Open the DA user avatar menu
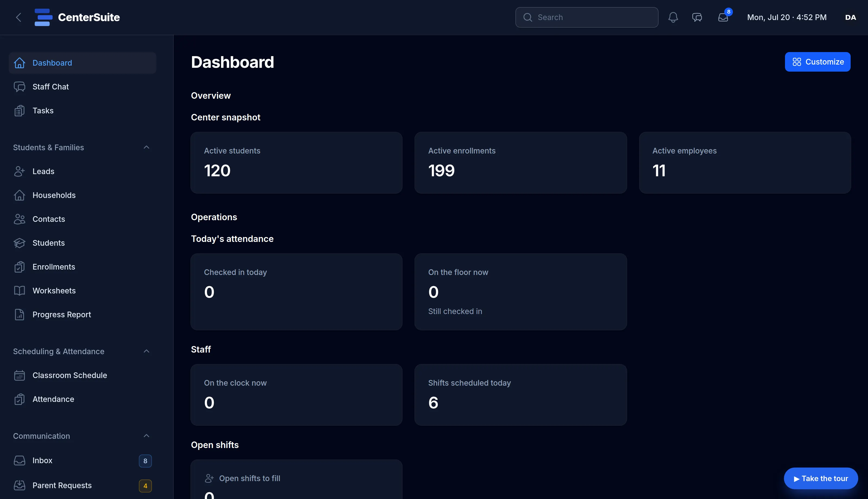The image size is (868, 499). point(851,17)
